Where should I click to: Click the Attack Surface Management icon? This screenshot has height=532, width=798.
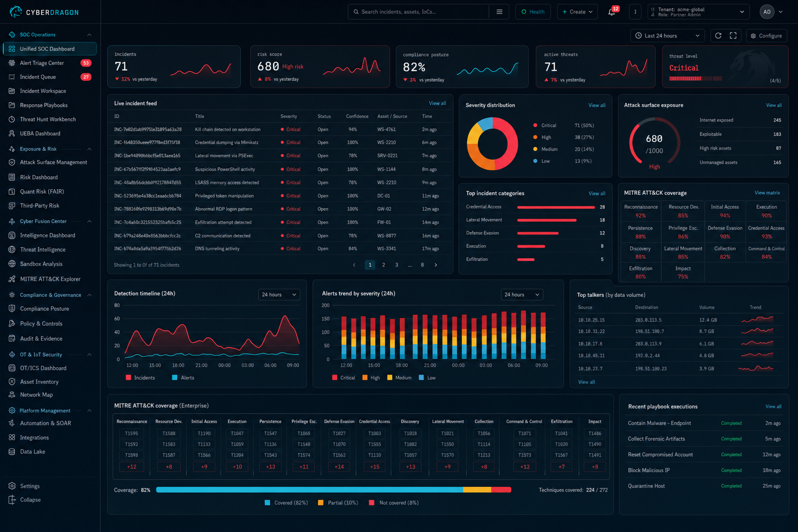tap(12, 162)
